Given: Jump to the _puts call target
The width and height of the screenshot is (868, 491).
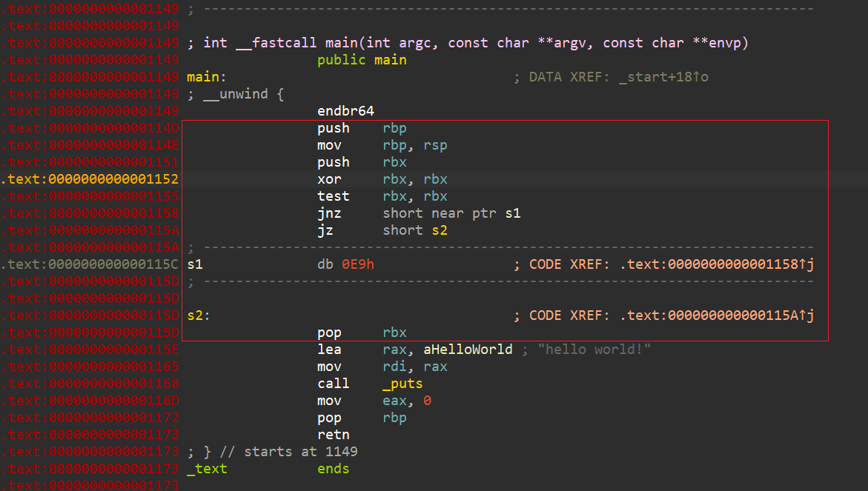Looking at the screenshot, I should 402,384.
